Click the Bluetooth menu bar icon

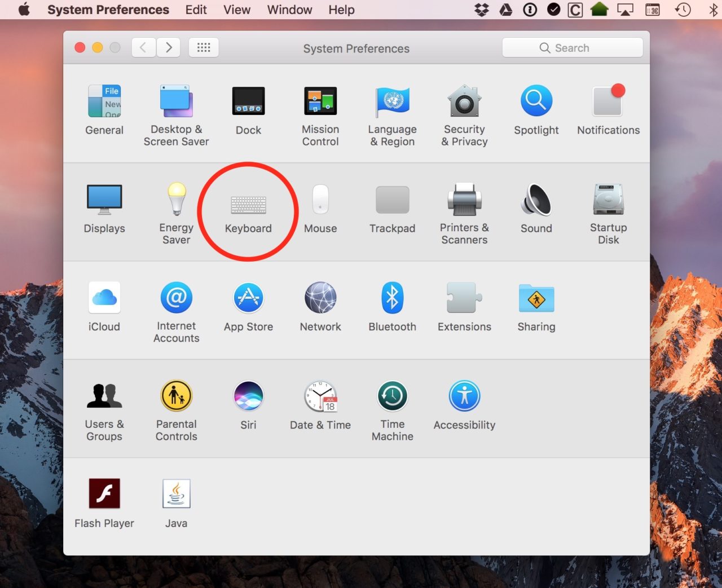click(713, 10)
